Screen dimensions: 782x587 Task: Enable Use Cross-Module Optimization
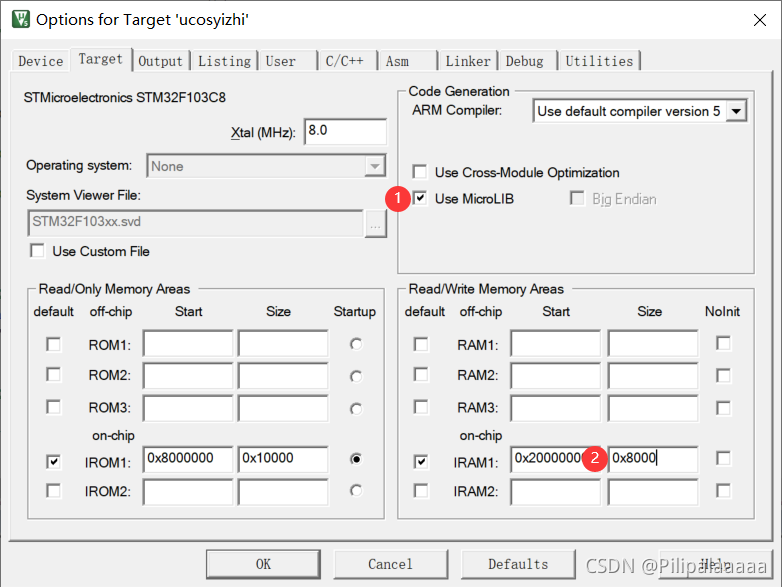coord(420,172)
